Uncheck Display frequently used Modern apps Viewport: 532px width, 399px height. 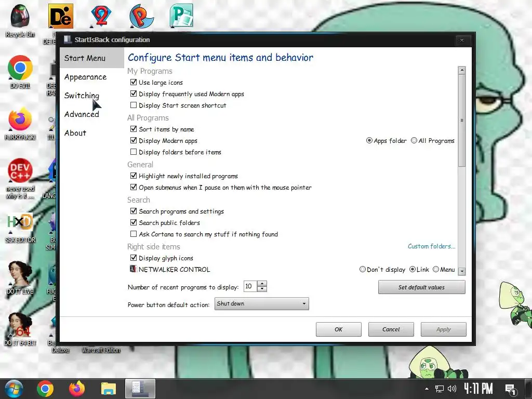point(134,94)
